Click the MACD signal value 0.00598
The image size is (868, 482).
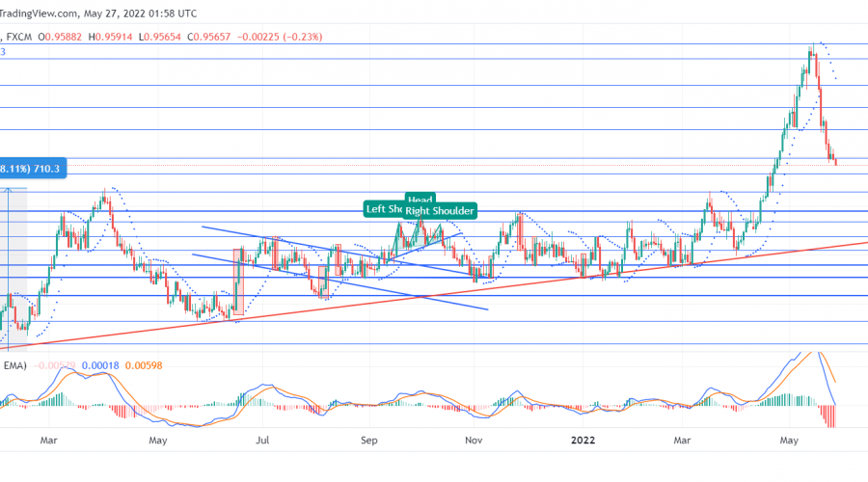click(144, 365)
